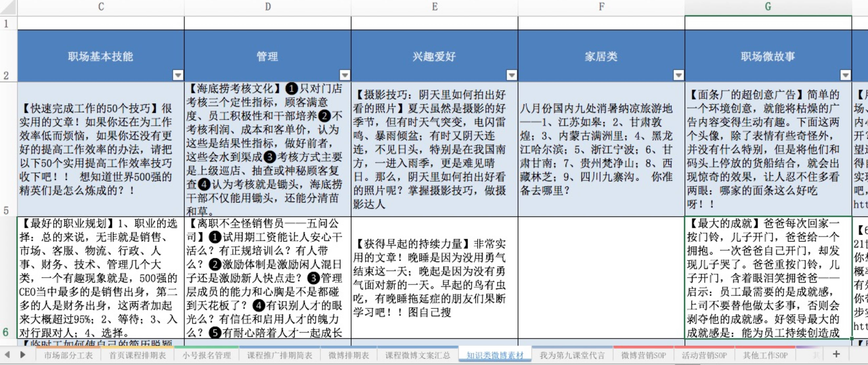
Task: Open filter dropdown for 兴趣爱好 column
Action: coord(511,75)
